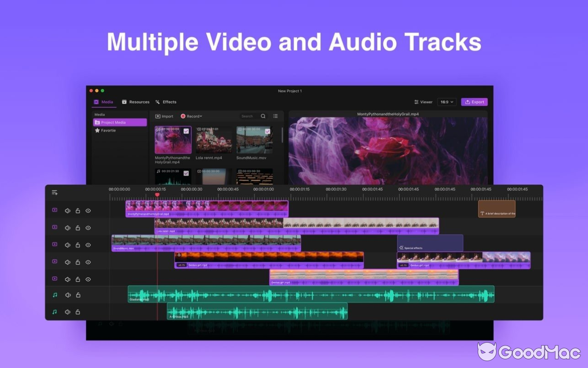
Task: Lock the Gladiator audio track
Action: [x=78, y=295]
